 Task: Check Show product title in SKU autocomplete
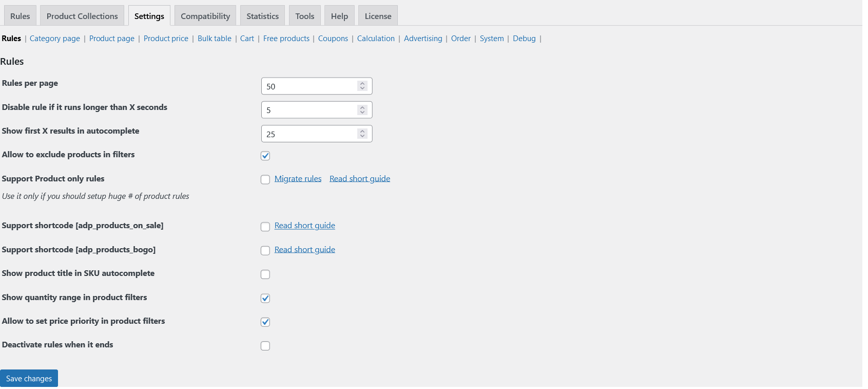tap(265, 274)
